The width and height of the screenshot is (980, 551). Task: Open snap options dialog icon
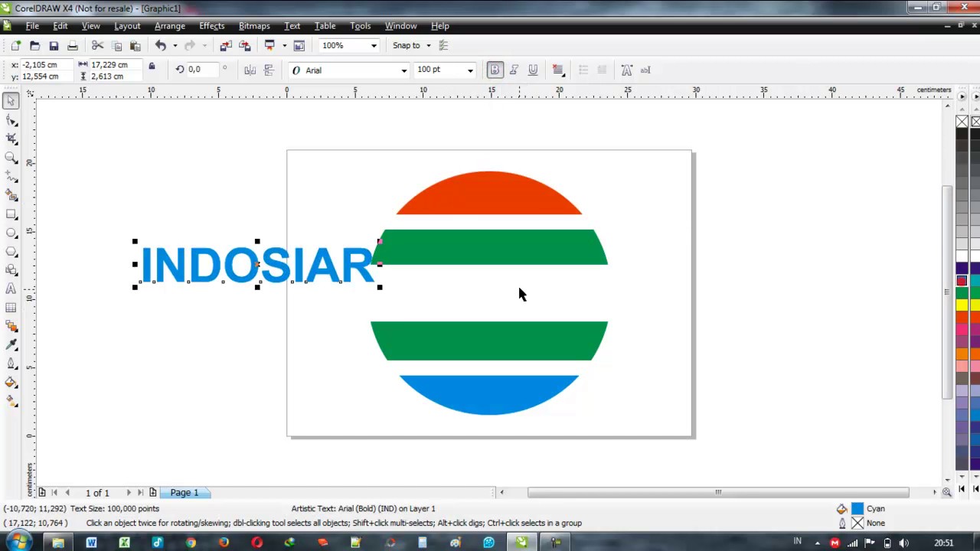(x=443, y=46)
